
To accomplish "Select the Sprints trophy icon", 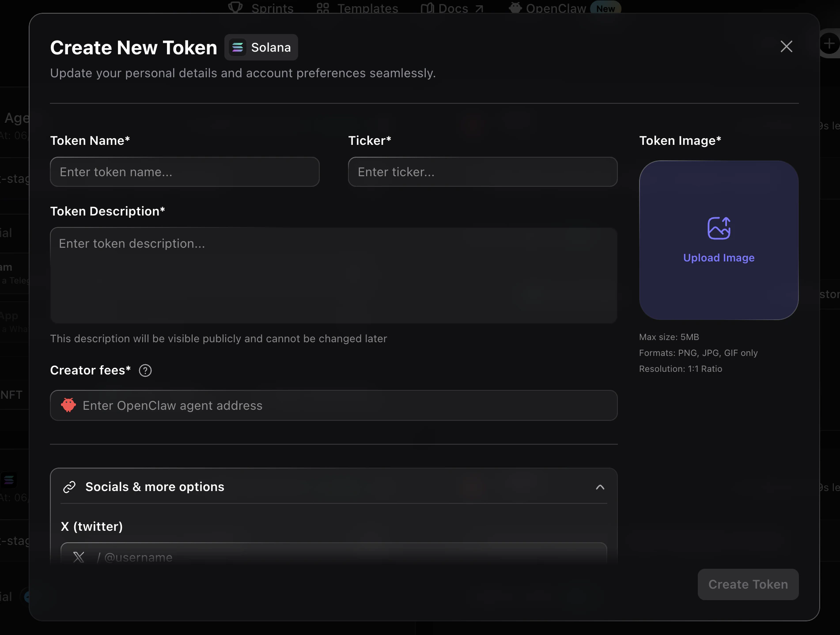I will click(235, 8).
